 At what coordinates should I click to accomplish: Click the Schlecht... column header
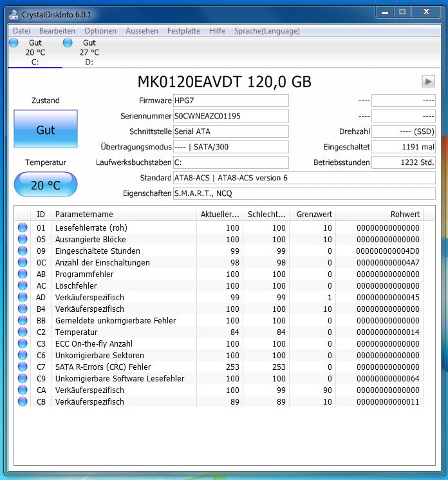coord(266,215)
